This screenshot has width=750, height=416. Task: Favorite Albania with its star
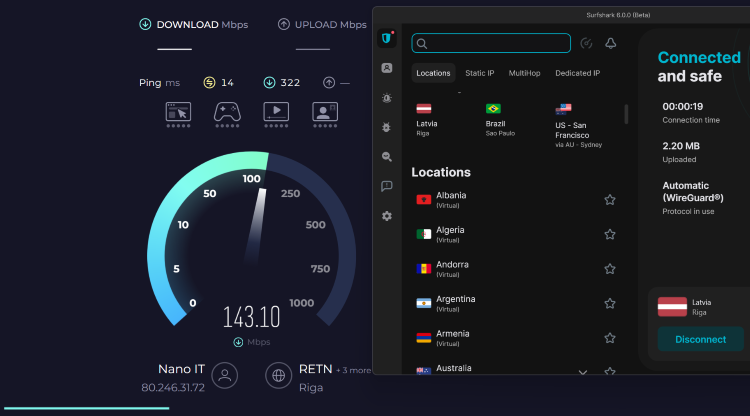pyautogui.click(x=609, y=200)
